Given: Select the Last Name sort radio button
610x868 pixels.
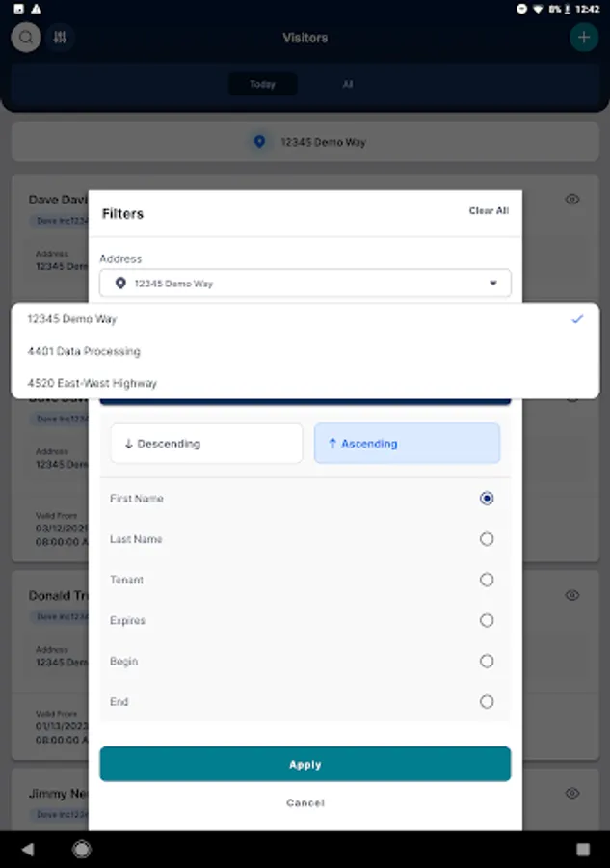Looking at the screenshot, I should (487, 539).
